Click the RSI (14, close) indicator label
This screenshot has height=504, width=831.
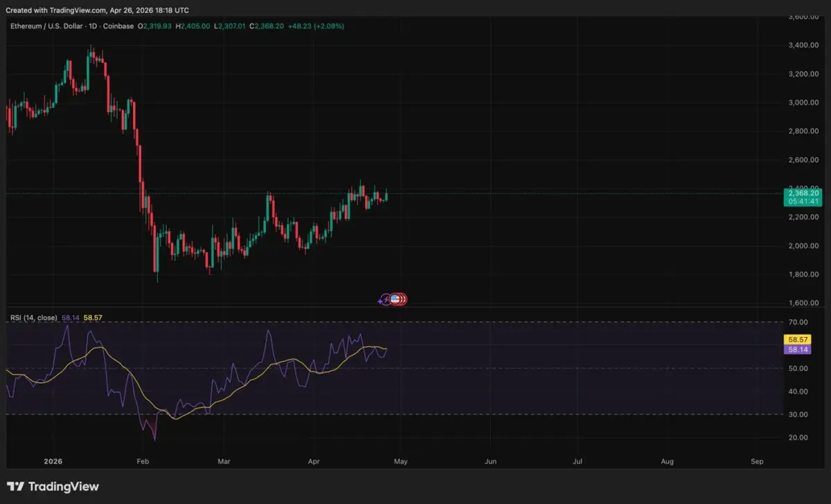pos(34,318)
